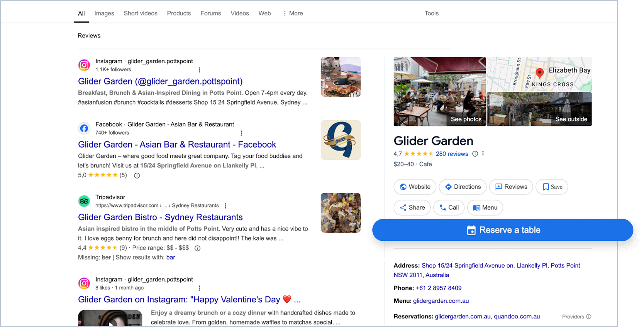The height and width of the screenshot is (327, 644).
Task: Save Glider Garden to your list
Action: 552,187
